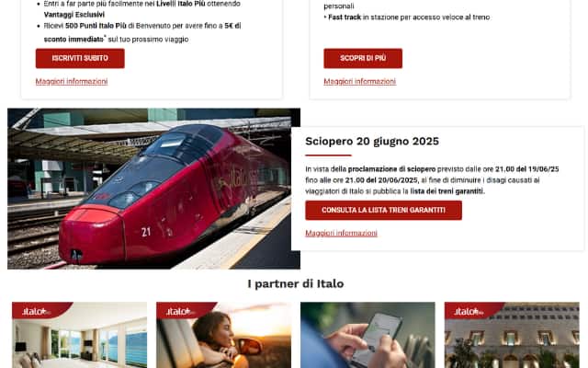
Task: Click the Italo logo badge on bedroom card
Action: coord(37,311)
